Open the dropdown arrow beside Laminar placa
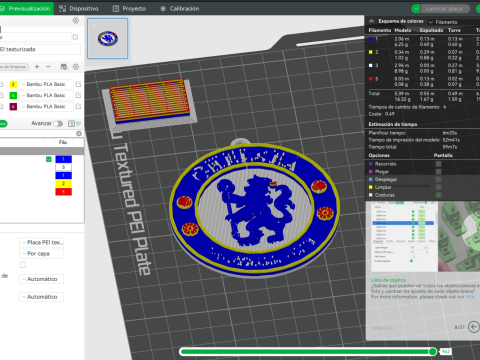480x360 pixels. tap(416, 9)
